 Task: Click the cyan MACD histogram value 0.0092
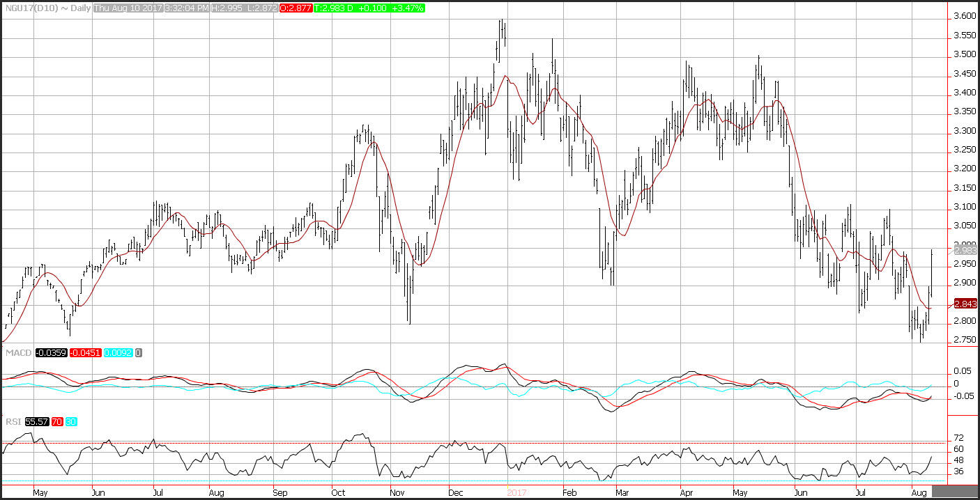[x=118, y=353]
